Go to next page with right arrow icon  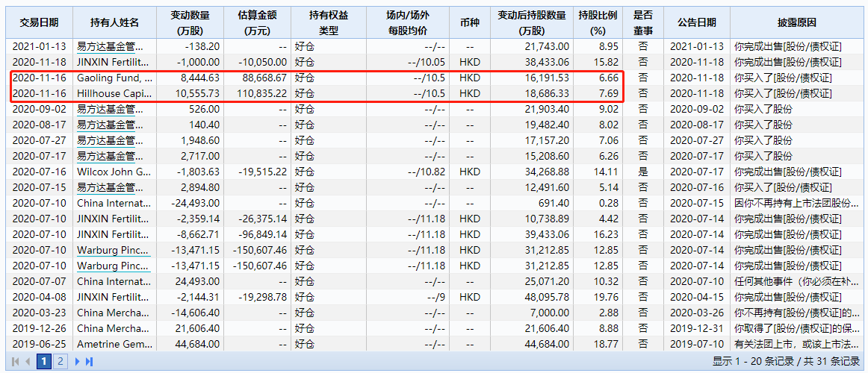pos(78,362)
